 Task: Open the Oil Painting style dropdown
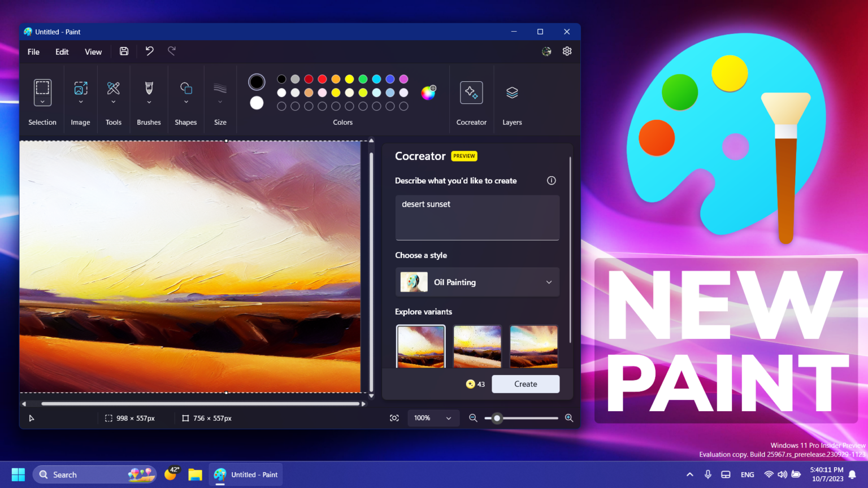pos(477,282)
